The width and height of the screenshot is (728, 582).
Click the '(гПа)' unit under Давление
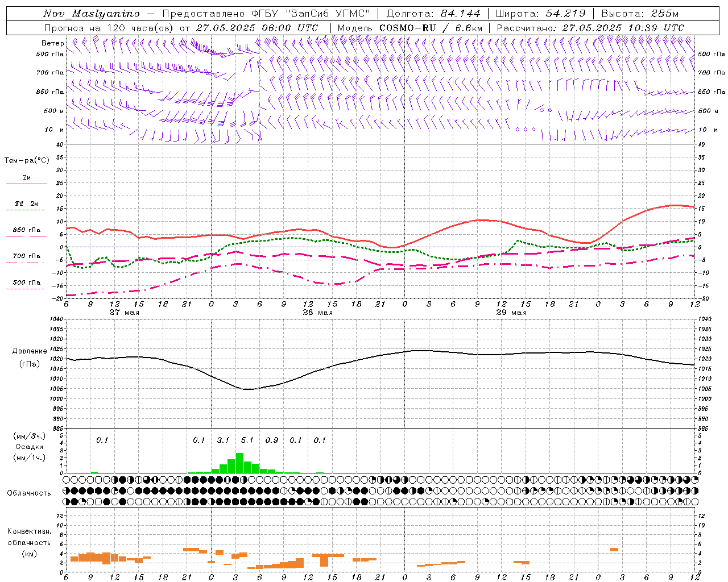point(30,364)
